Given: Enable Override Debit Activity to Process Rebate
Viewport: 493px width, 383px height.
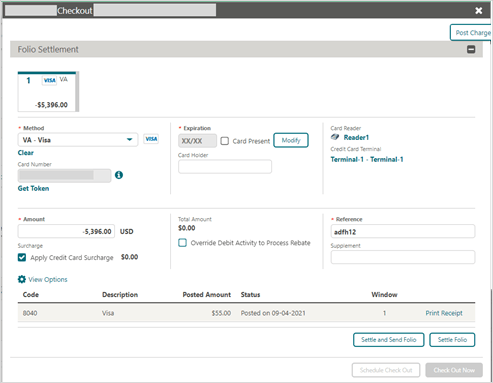Looking at the screenshot, I should coord(182,243).
